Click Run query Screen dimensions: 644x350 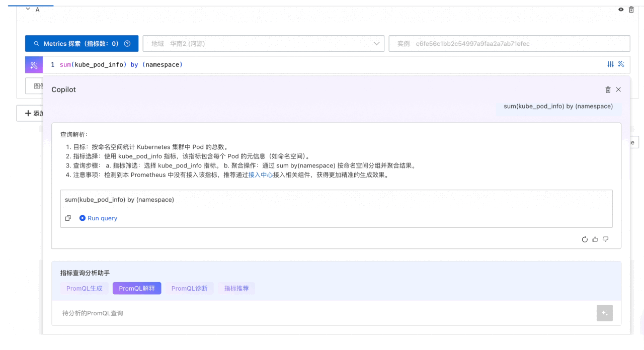coord(99,218)
